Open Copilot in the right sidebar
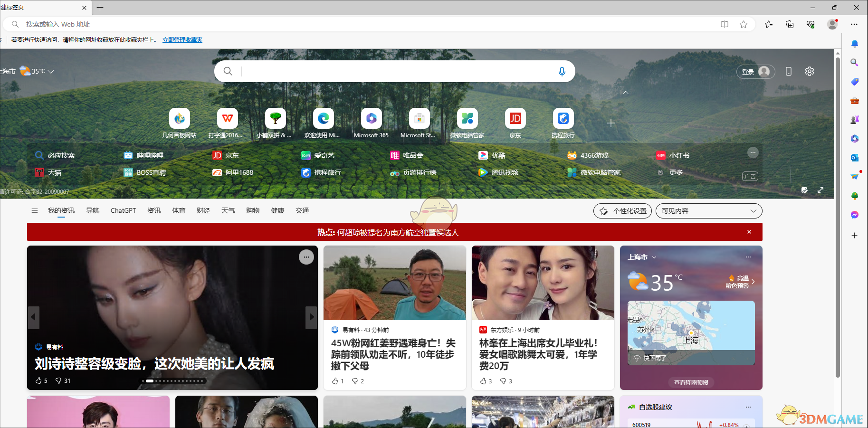The height and width of the screenshot is (428, 868). tap(854, 139)
